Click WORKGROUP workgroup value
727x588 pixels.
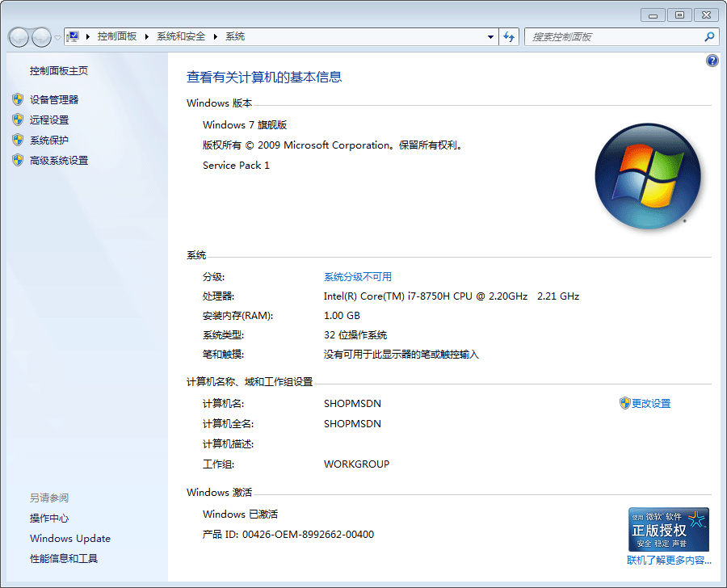356,464
